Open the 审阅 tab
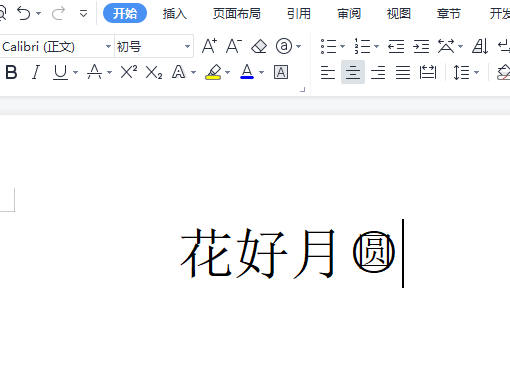 [349, 14]
